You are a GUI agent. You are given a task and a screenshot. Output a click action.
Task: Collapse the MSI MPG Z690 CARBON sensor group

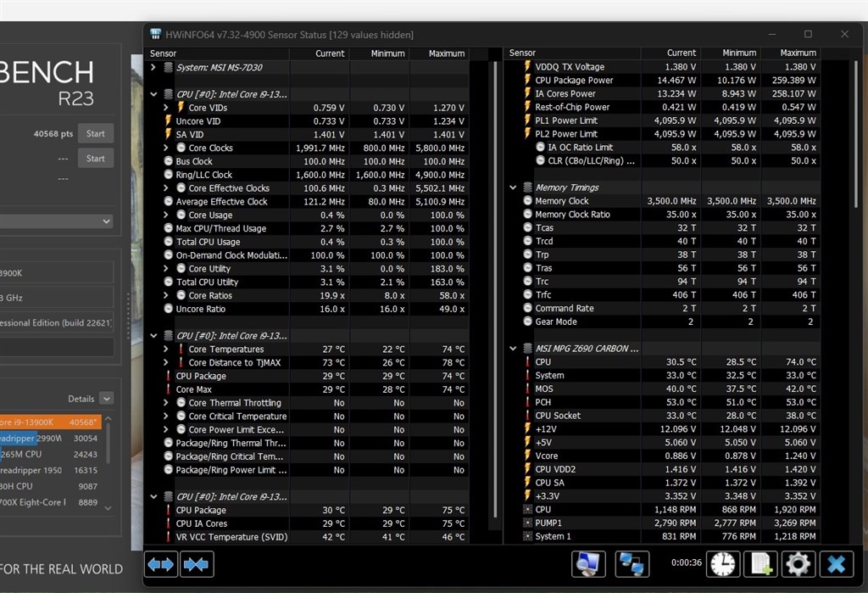coord(513,349)
